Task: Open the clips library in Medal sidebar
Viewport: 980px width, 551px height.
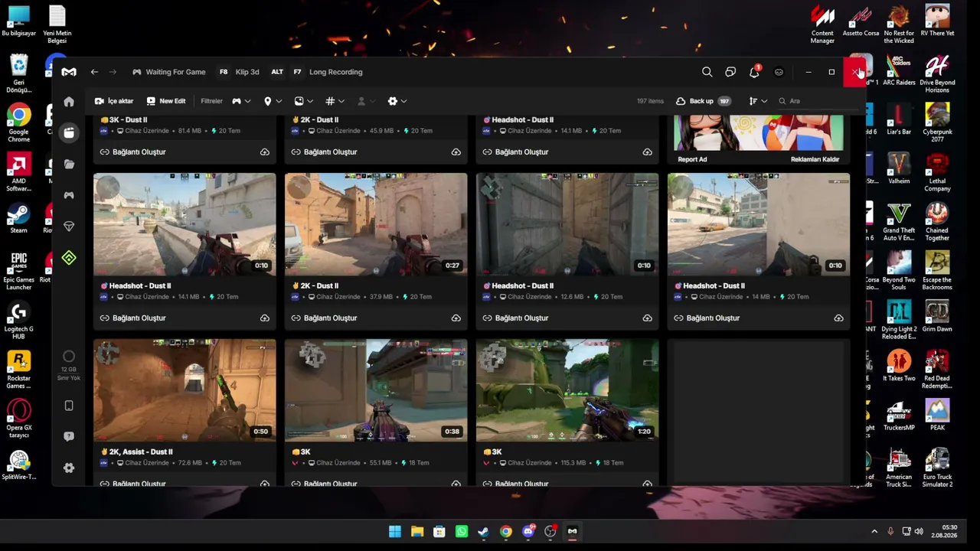Action: click(69, 133)
